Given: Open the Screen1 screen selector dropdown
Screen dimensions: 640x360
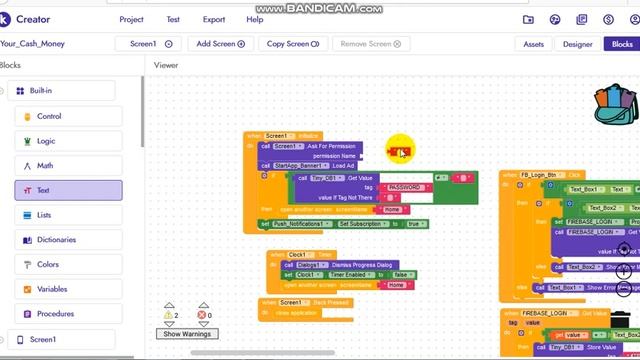Looking at the screenshot, I should tap(149, 44).
